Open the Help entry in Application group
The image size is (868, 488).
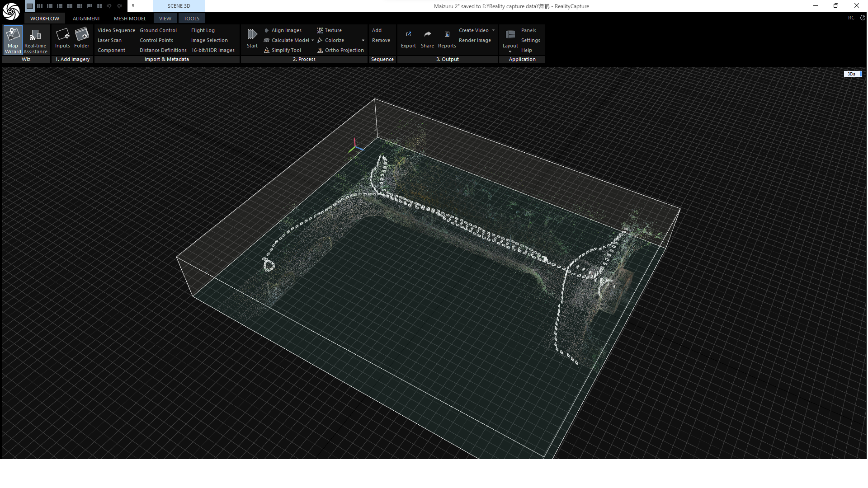(526, 50)
